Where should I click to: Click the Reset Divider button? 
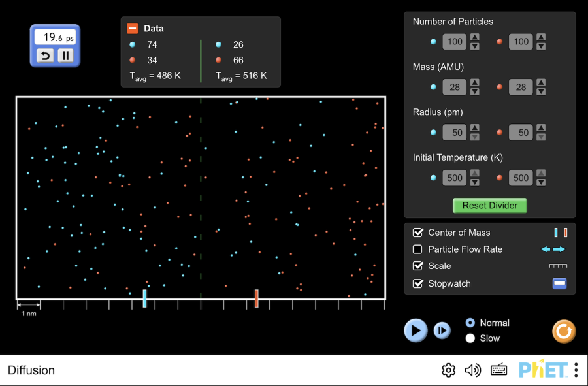(x=489, y=206)
